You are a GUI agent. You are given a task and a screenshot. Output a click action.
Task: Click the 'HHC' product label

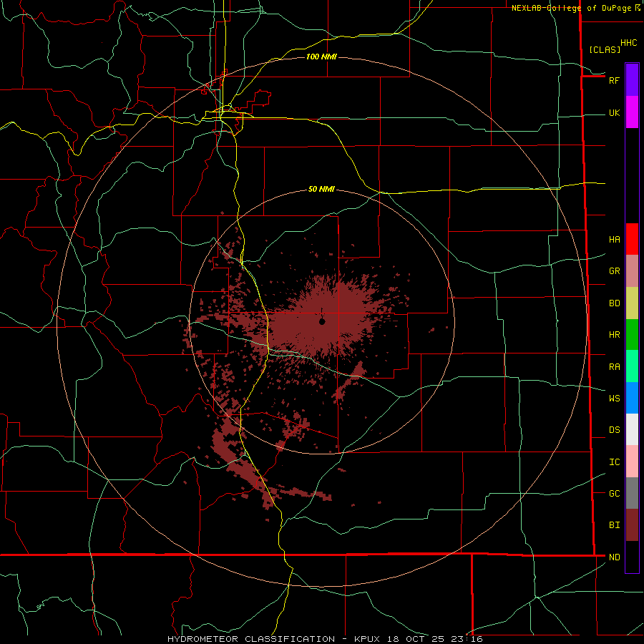point(628,43)
